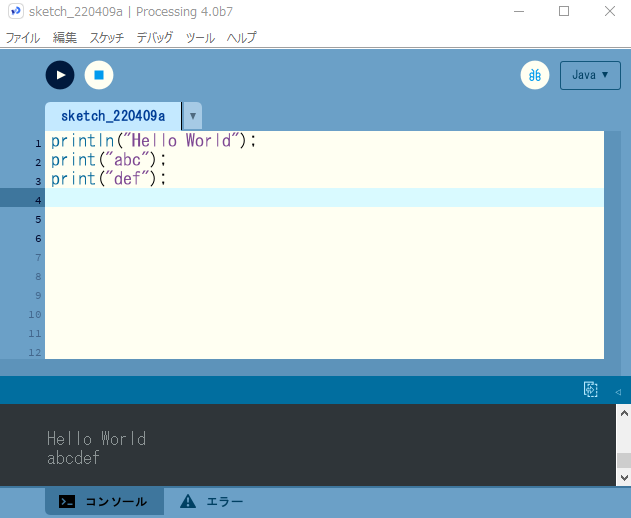Open the ファイル menu

(23, 38)
